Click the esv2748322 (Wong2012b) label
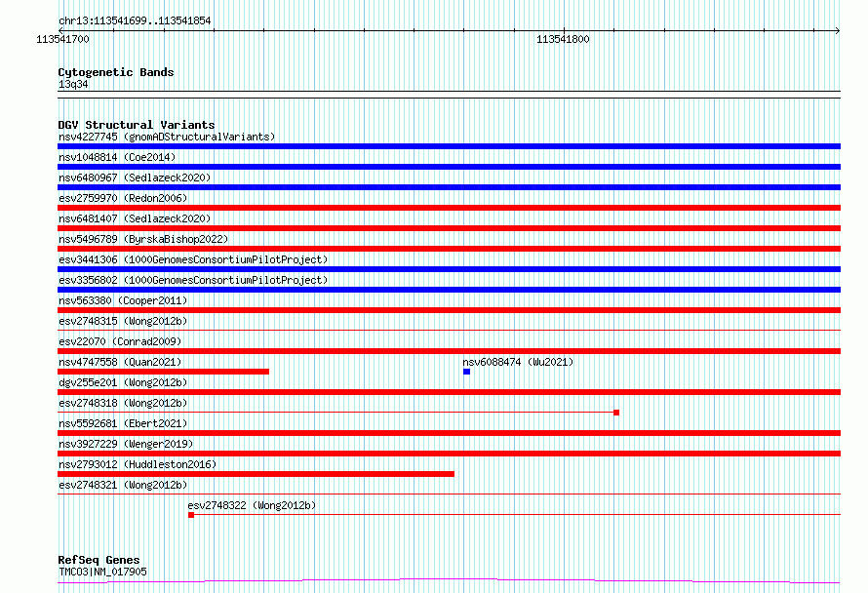The width and height of the screenshot is (868, 593). coord(252,505)
